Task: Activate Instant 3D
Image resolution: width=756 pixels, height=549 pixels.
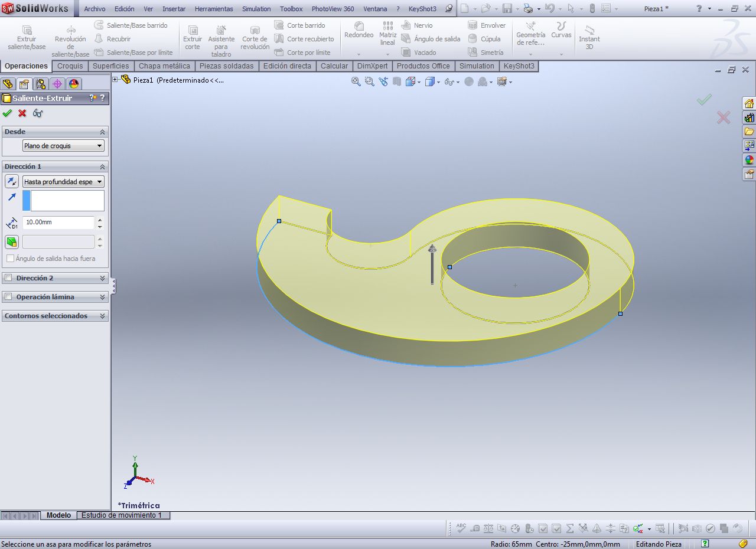Action: [x=589, y=37]
